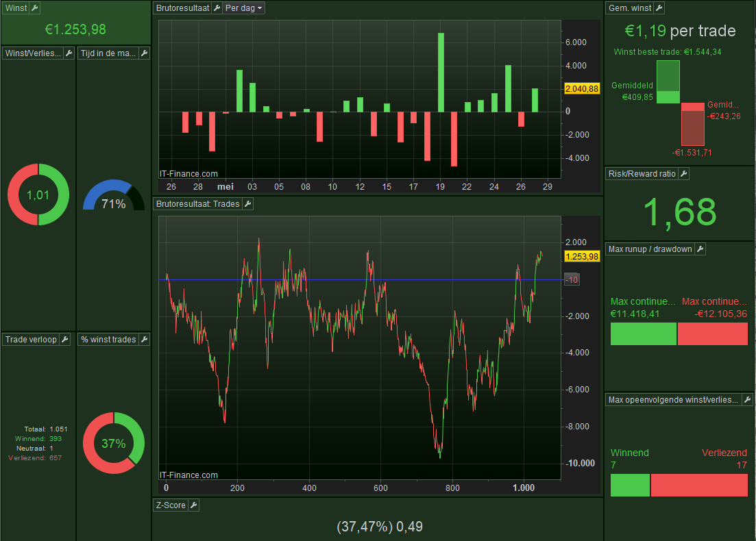The image size is (756, 541).
Task: Click the -€1.531,71 worst trade value
Action: point(692,152)
